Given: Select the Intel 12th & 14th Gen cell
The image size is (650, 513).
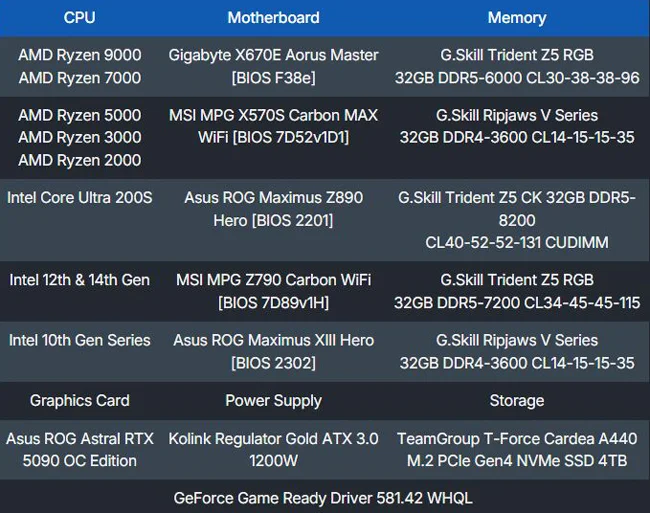Looking at the screenshot, I should [x=79, y=280].
